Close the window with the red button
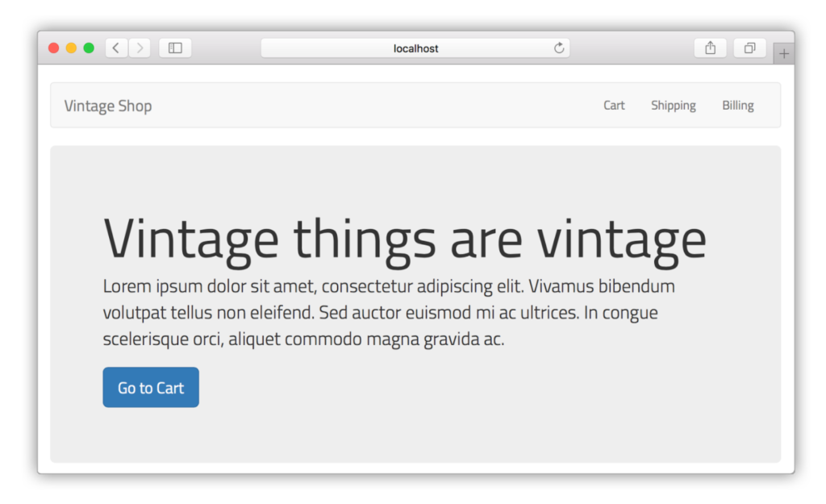Screen dimensions: 826x504 [54, 48]
